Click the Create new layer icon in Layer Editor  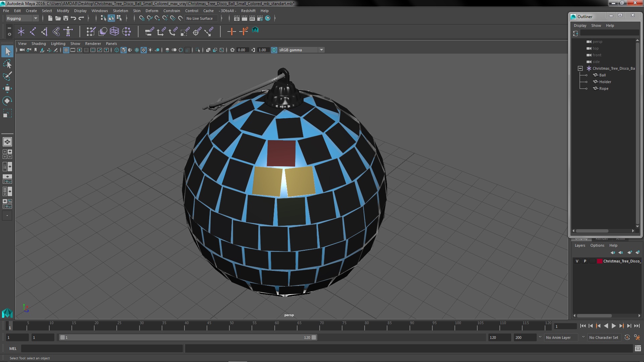pos(630,252)
